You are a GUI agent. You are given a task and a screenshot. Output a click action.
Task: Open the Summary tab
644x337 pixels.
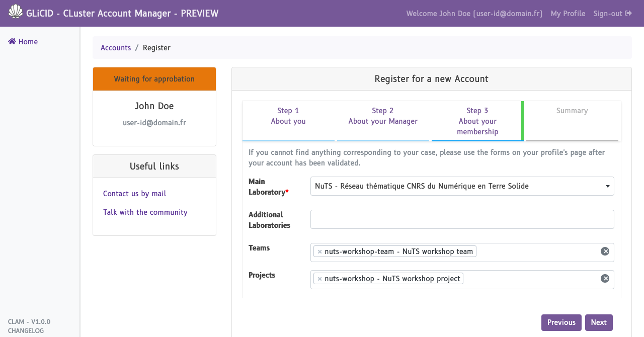coord(572,111)
